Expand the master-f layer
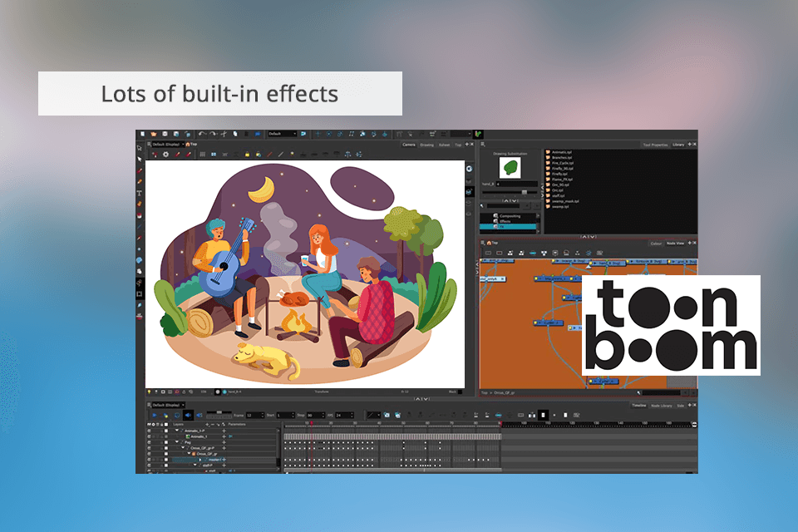 (x=200, y=460)
